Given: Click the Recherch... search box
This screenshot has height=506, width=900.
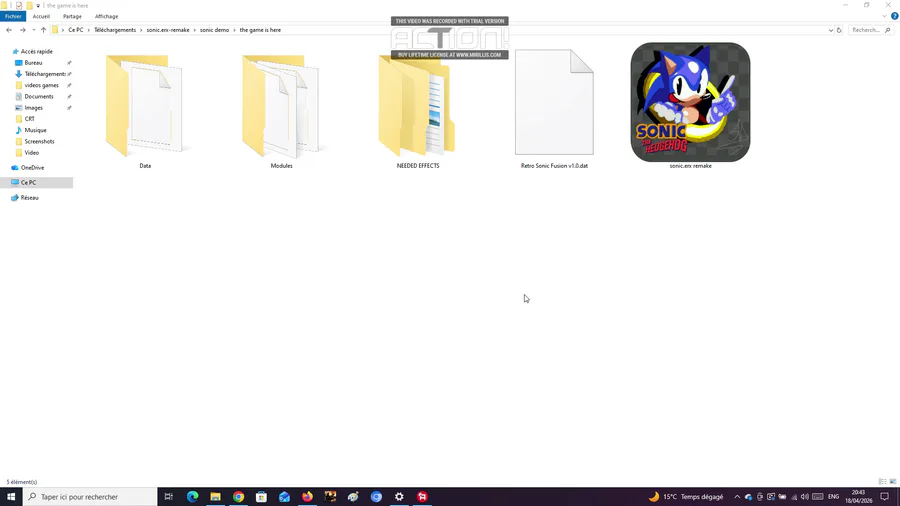Looking at the screenshot, I should tap(870, 30).
